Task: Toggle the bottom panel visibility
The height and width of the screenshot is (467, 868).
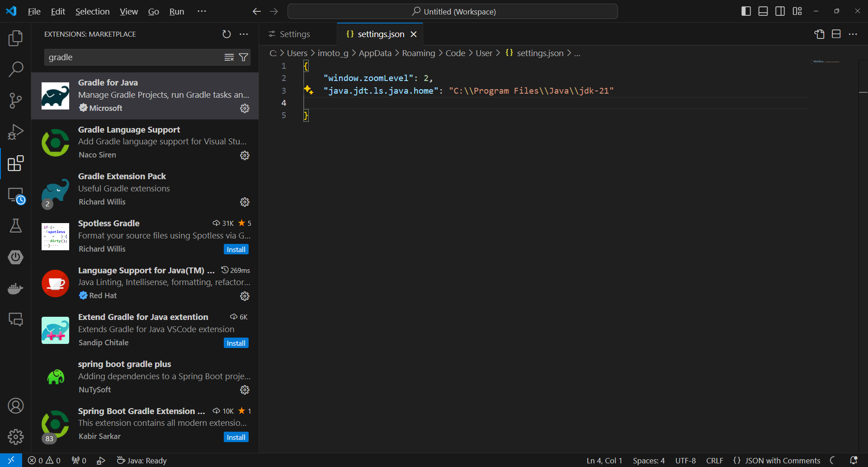Action: pyautogui.click(x=763, y=11)
